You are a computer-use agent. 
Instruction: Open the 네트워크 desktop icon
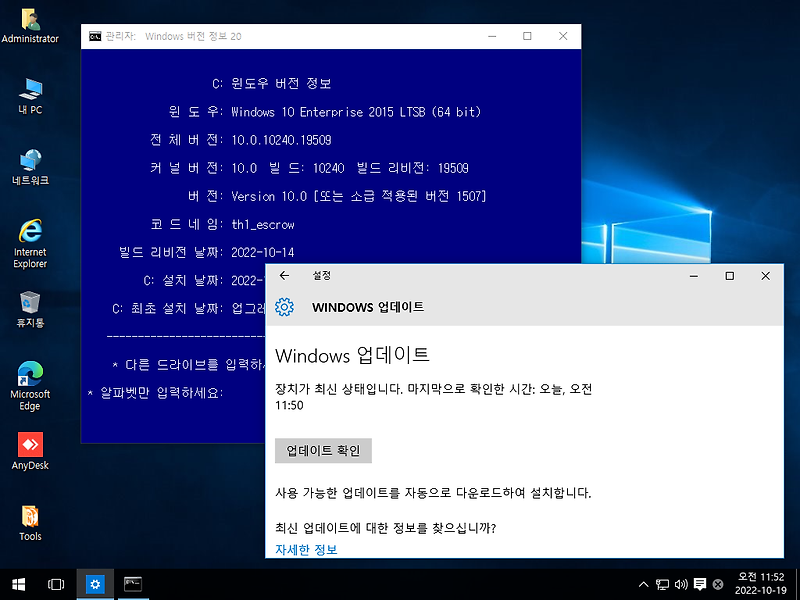pos(30,167)
